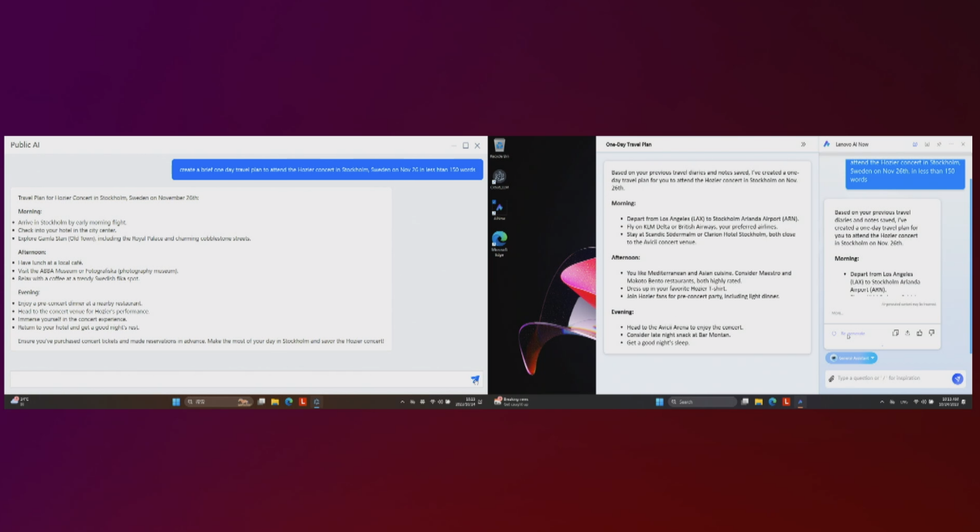Open File Explorer on the Public AI desktop taskbar

pos(275,402)
